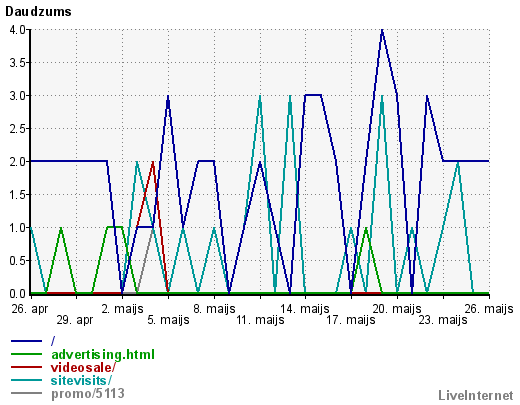
Task: Click the advertising.html legend label
Action: coord(103,355)
